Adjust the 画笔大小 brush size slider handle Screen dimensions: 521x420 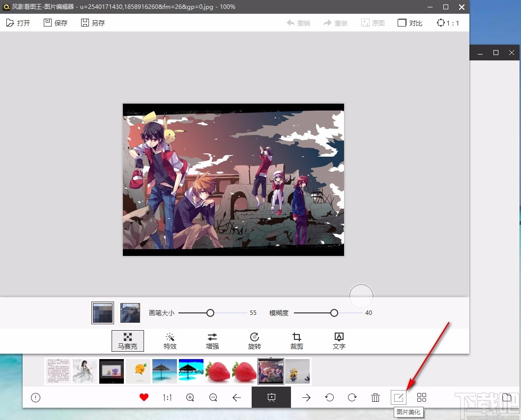coord(210,312)
